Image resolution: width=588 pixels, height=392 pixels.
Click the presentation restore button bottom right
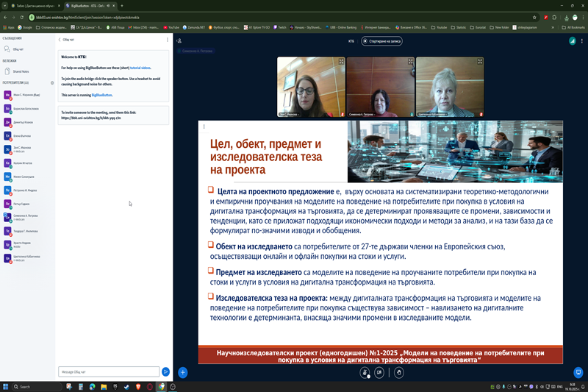click(578, 372)
